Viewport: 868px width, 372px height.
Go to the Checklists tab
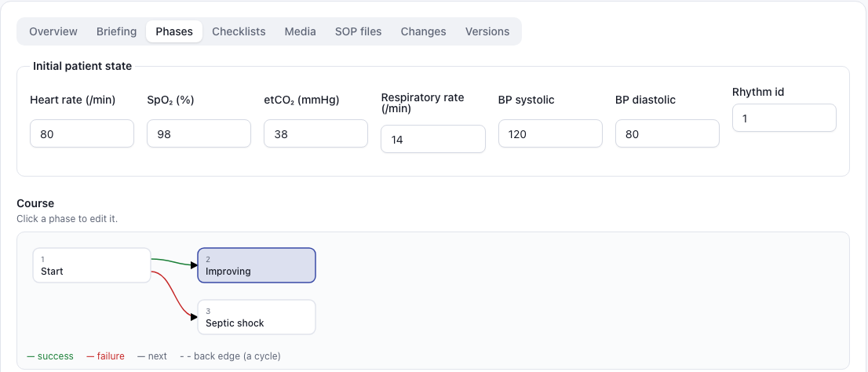(239, 31)
